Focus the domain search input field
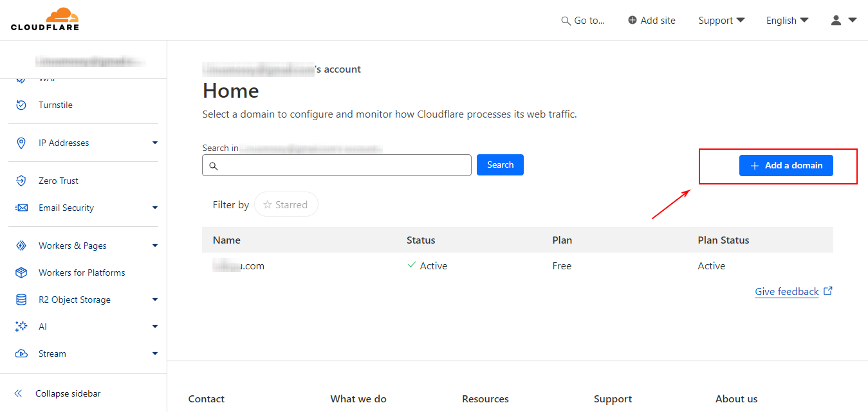The width and height of the screenshot is (868, 412). [x=337, y=165]
